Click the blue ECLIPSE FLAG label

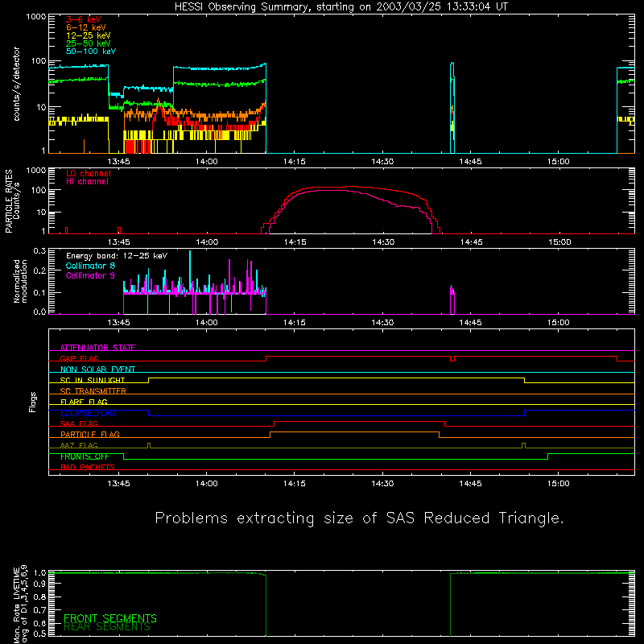click(88, 413)
